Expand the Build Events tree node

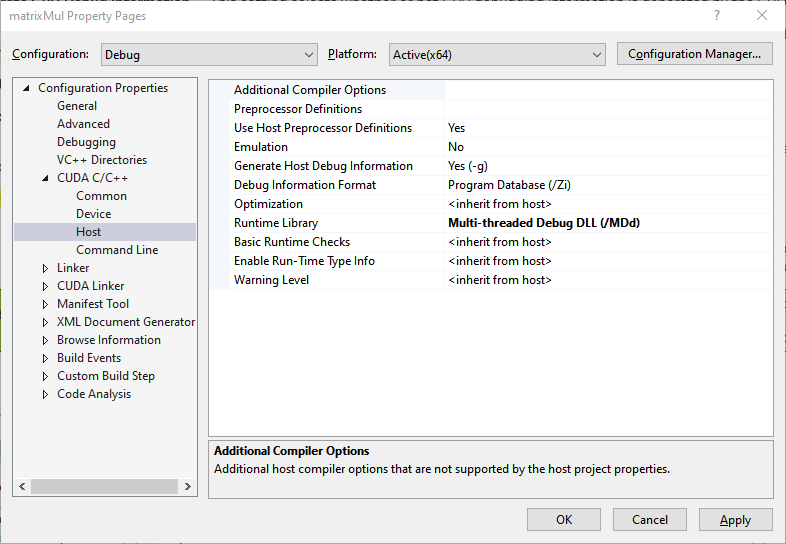[x=45, y=358]
